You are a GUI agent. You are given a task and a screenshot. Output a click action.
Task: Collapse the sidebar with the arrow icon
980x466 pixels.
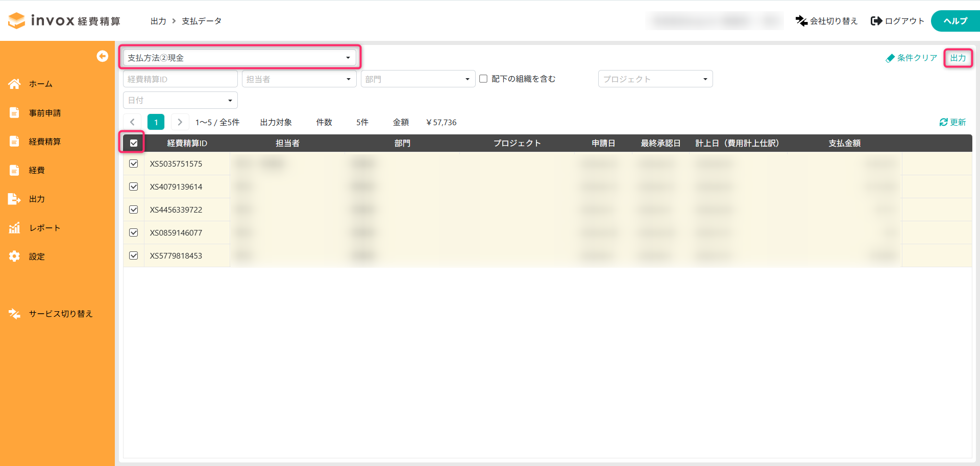(102, 56)
